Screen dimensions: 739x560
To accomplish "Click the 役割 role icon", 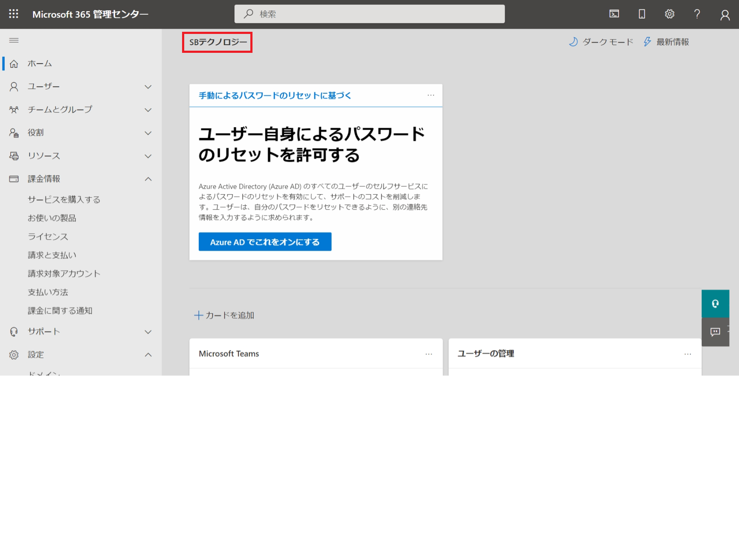I will pos(14,133).
